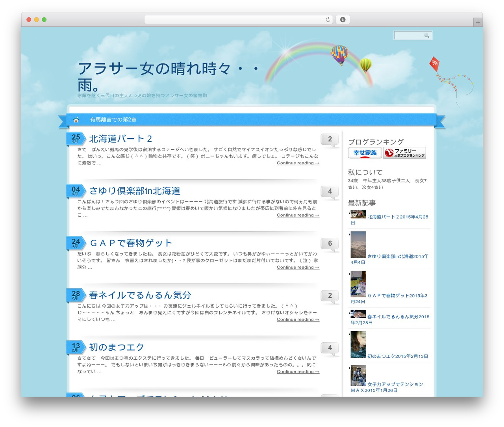The width and height of the screenshot is (504, 427).
Task: Open sidebar thumbnail for ＧＡＰで春物ゲット
Action: coord(358,284)
